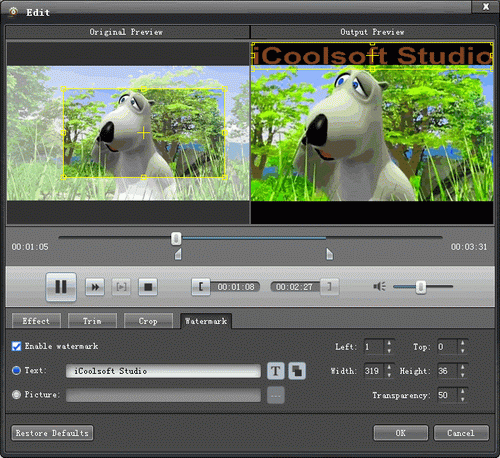
Task: Click the fast forward button
Action: tap(95, 287)
